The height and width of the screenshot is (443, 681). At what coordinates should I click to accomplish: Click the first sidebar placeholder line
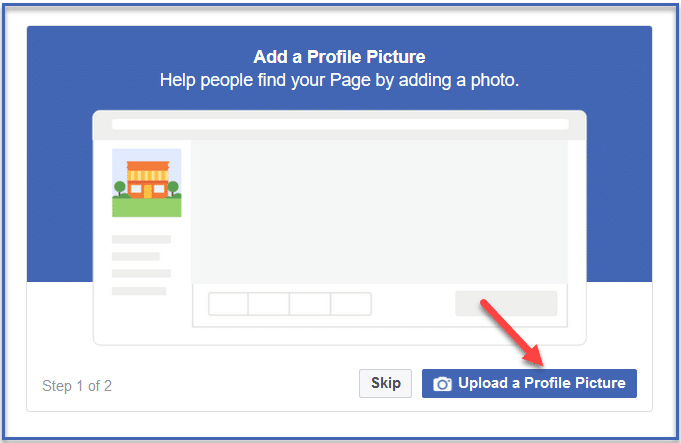pos(141,240)
